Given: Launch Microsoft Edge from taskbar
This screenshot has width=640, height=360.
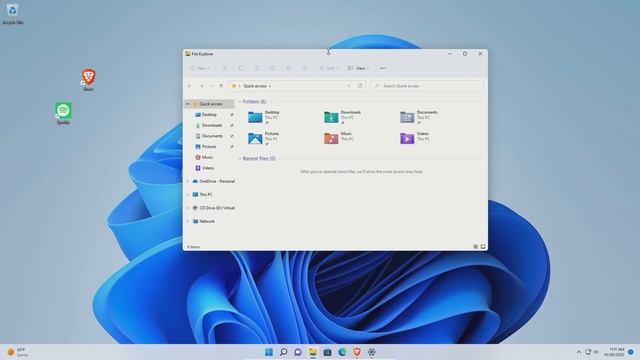Looking at the screenshot, I should pos(342,352).
